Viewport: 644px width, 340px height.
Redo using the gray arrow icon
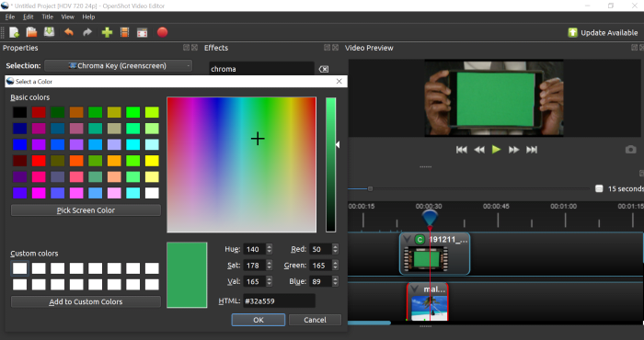(x=87, y=32)
